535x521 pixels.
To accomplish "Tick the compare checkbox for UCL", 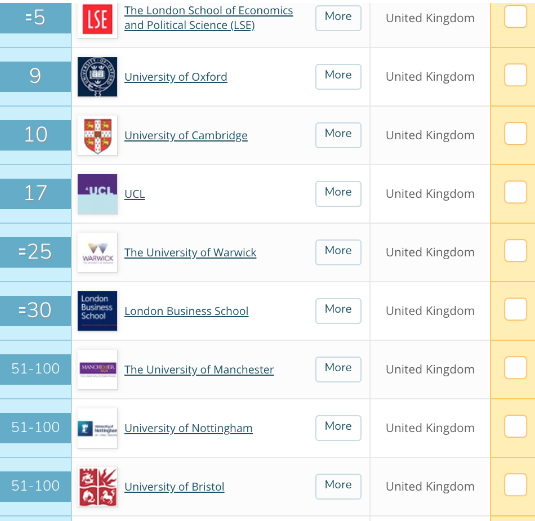I will (515, 192).
